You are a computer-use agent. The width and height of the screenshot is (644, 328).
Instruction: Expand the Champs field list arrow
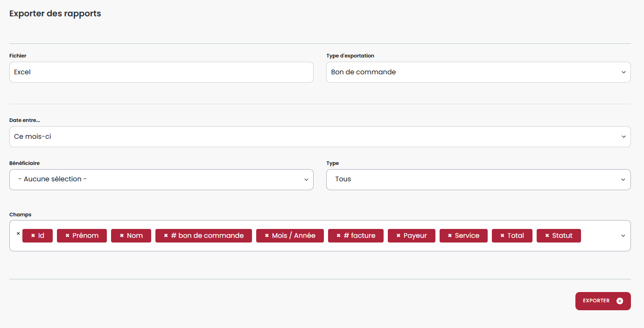pos(623,236)
